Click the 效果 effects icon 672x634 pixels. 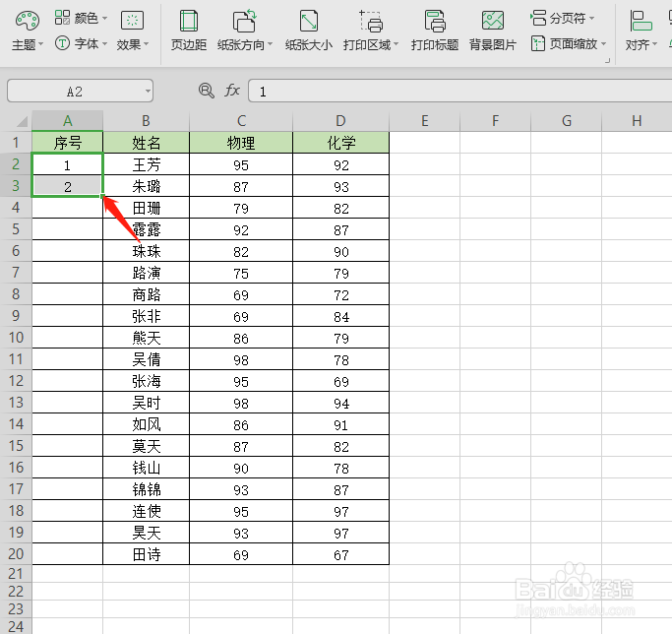point(133,20)
